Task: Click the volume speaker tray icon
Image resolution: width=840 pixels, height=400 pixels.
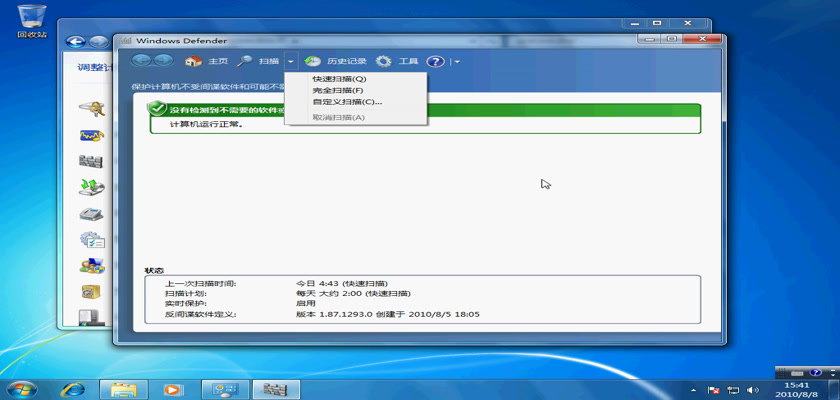Action: (751, 389)
